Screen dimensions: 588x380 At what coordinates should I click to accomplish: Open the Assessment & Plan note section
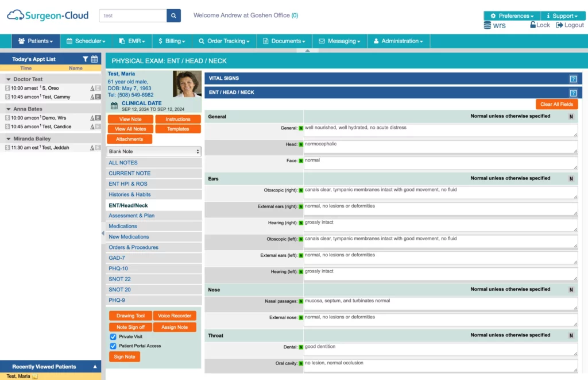131,216
